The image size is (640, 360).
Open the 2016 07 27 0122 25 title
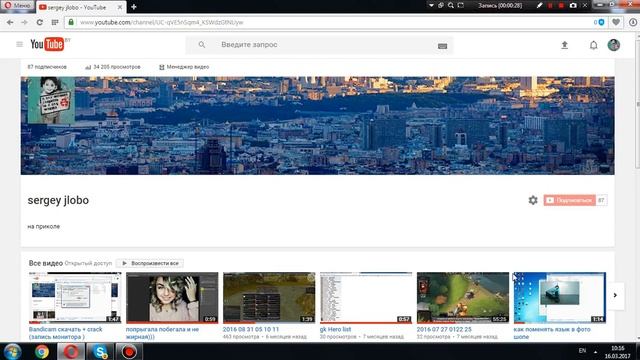click(444, 329)
